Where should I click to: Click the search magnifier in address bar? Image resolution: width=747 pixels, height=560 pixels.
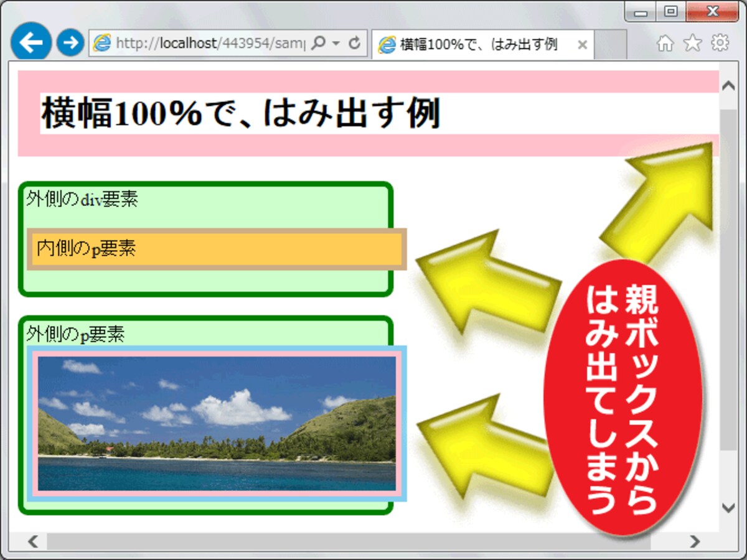click(318, 43)
